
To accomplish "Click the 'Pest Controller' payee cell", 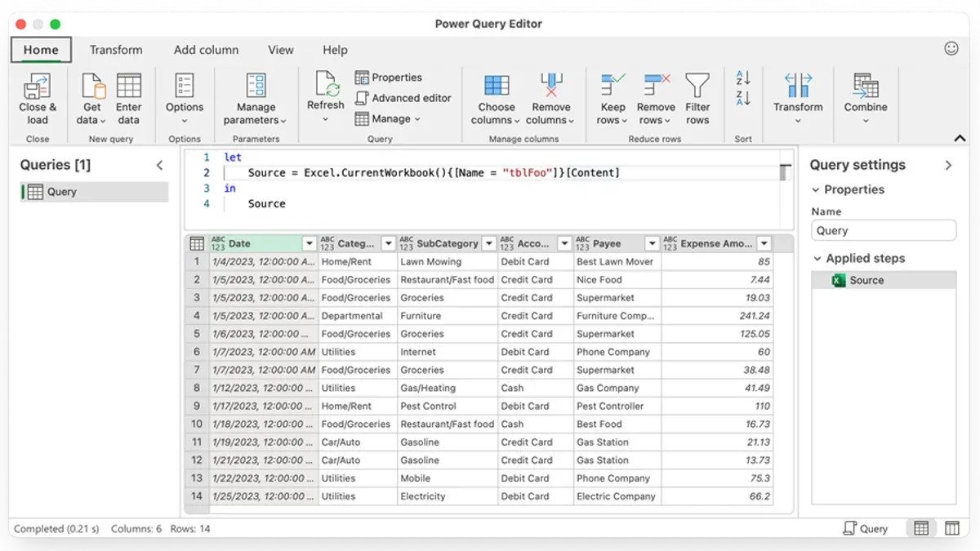I will [x=617, y=406].
